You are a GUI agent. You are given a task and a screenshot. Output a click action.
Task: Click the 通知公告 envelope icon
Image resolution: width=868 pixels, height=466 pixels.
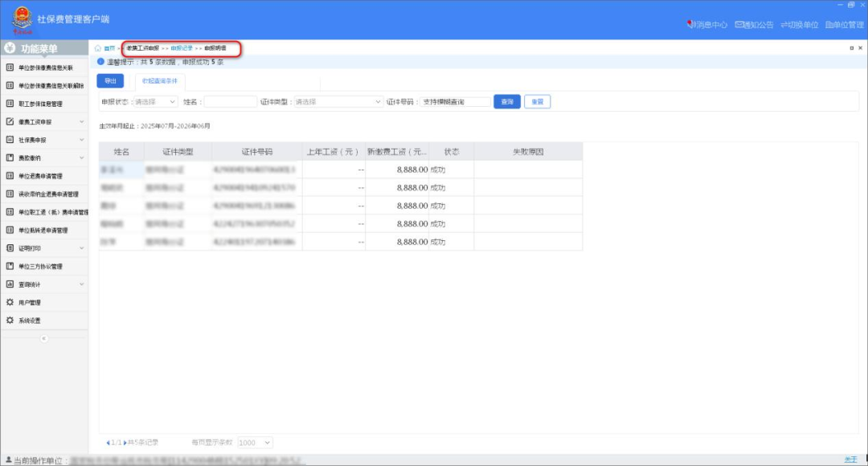(x=739, y=25)
